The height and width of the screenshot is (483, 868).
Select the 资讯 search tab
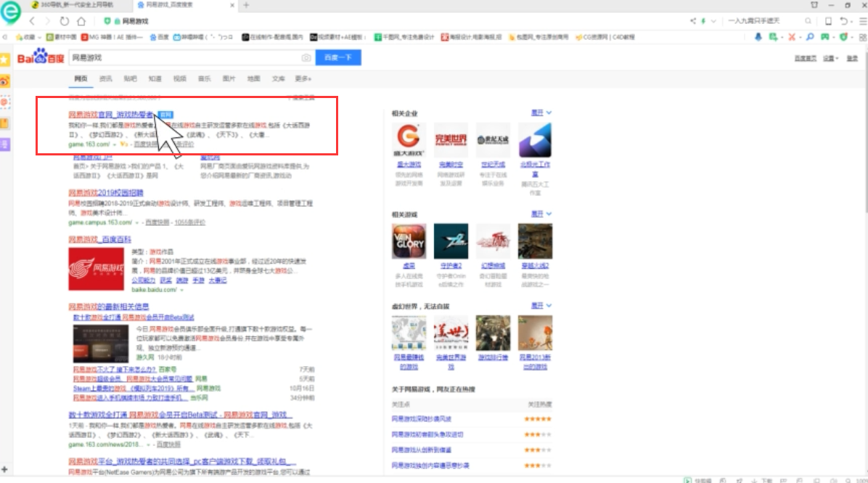click(105, 78)
